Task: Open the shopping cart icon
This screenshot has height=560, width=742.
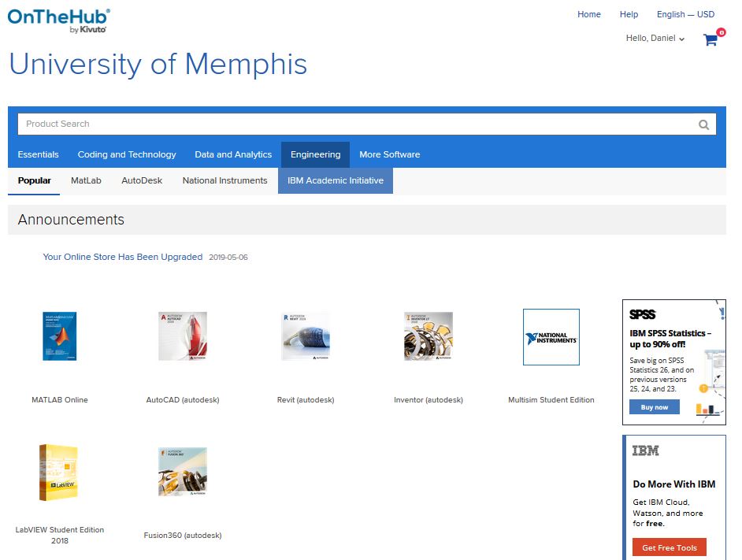Action: [x=710, y=39]
